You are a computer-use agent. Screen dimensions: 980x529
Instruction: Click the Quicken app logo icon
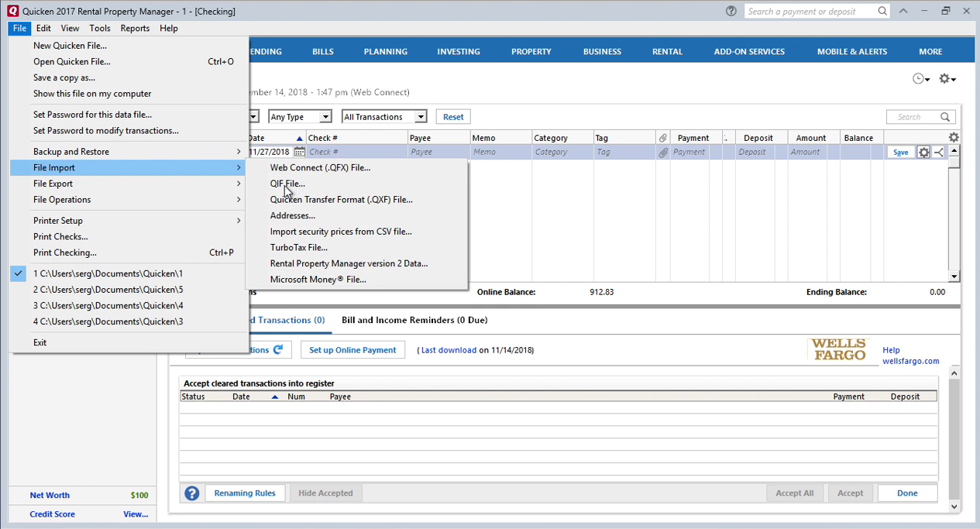point(12,11)
